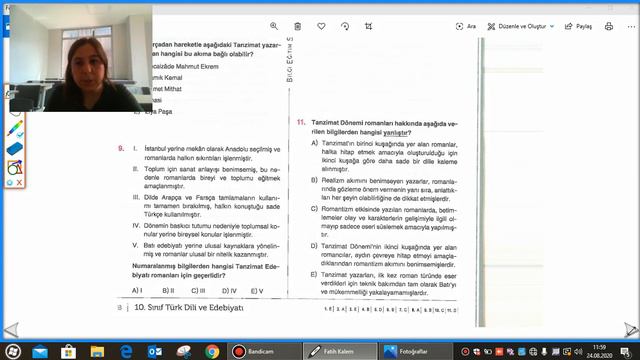Image resolution: width=640 pixels, height=360 pixels.
Task: Close Fatih Kalem toolbar with red X
Action: tap(19, 182)
